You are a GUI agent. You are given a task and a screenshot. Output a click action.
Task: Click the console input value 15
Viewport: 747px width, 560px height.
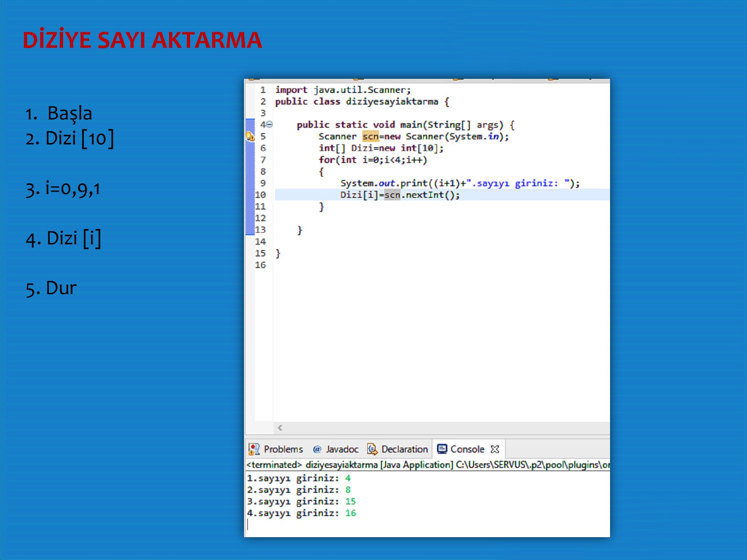[350, 502]
